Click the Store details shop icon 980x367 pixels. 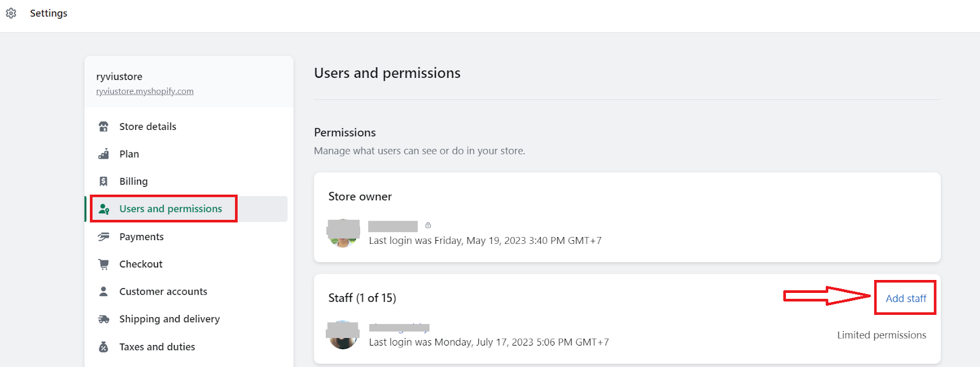pyautogui.click(x=104, y=127)
